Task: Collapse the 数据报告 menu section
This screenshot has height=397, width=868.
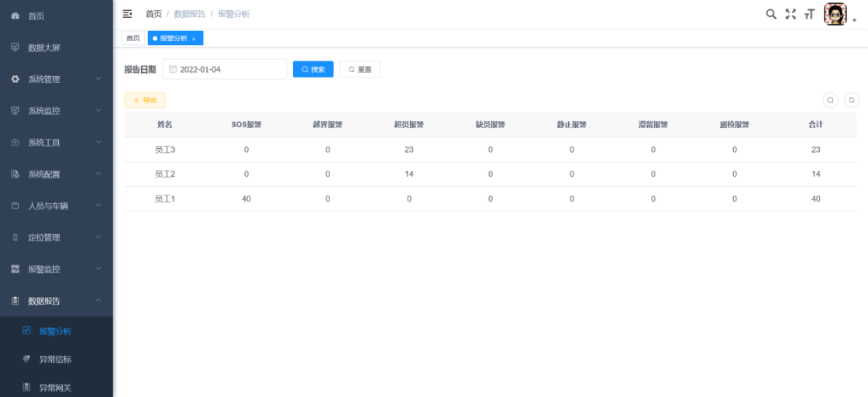Action: click(56, 301)
